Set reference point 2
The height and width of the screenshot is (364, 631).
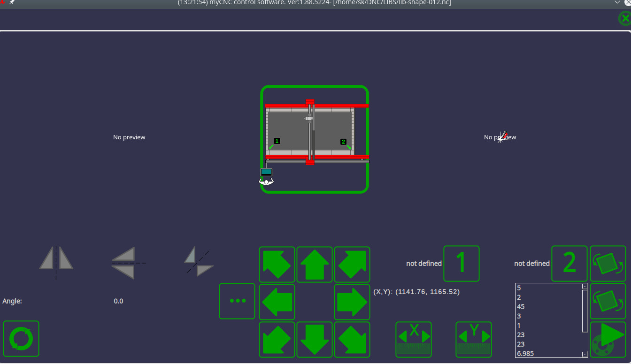click(x=569, y=263)
